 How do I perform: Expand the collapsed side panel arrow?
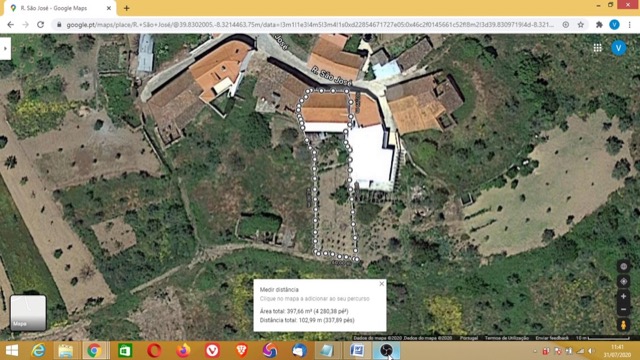(5, 49)
